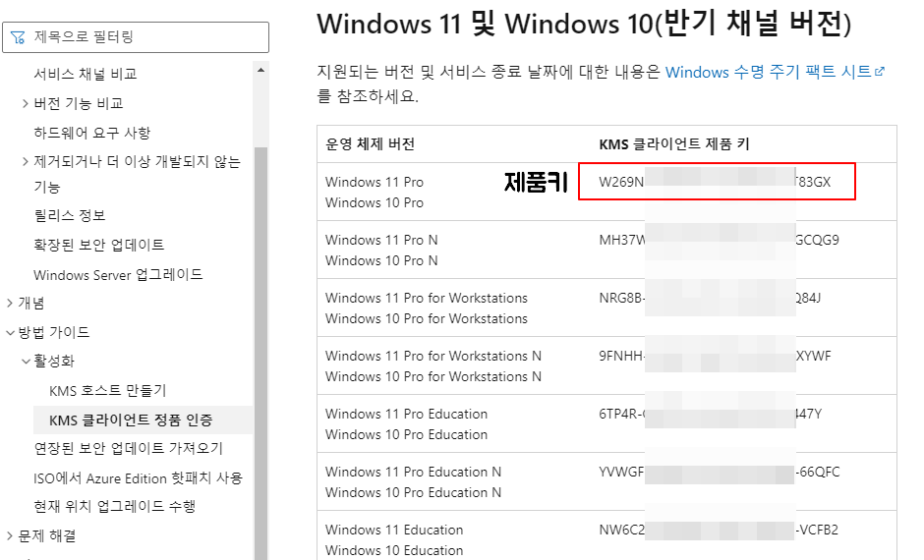Image resolution: width=924 pixels, height=560 pixels.
Task: Expand 제거되거나 더 이상 개발되지 않는 기능 chevron
Action: pos(25,161)
